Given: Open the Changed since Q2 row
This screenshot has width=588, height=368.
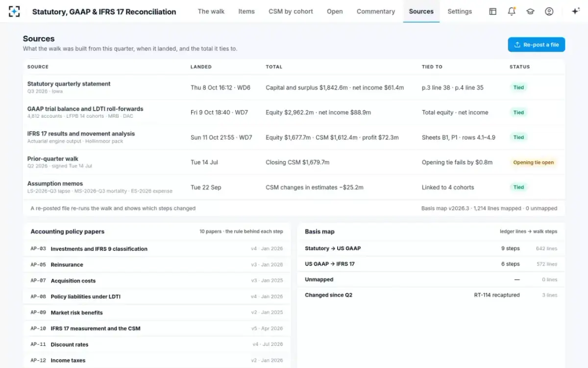Looking at the screenshot, I should pos(431,295).
